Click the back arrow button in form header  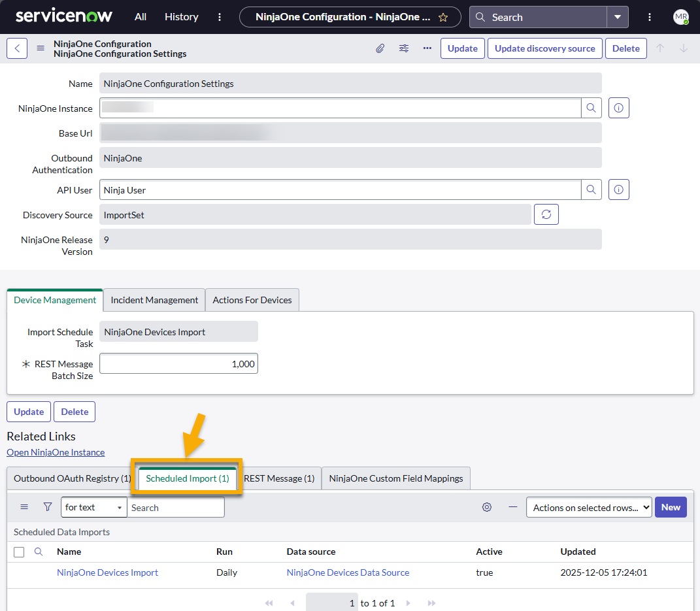(x=17, y=48)
